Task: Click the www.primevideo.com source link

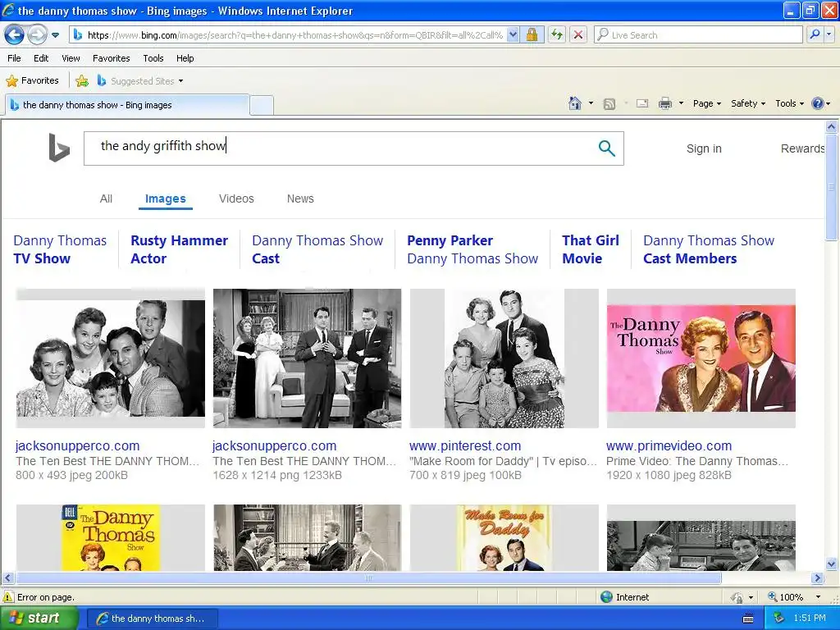Action: (669, 445)
